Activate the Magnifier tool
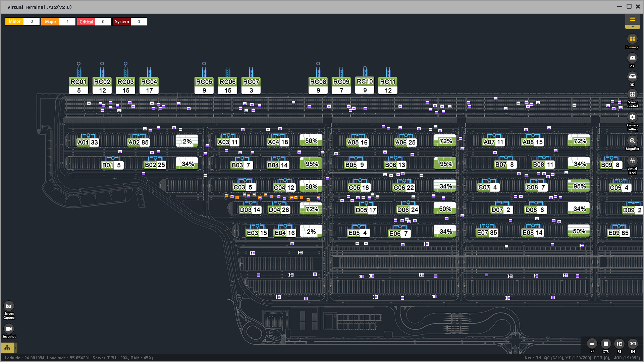The image size is (644, 362). [632, 141]
